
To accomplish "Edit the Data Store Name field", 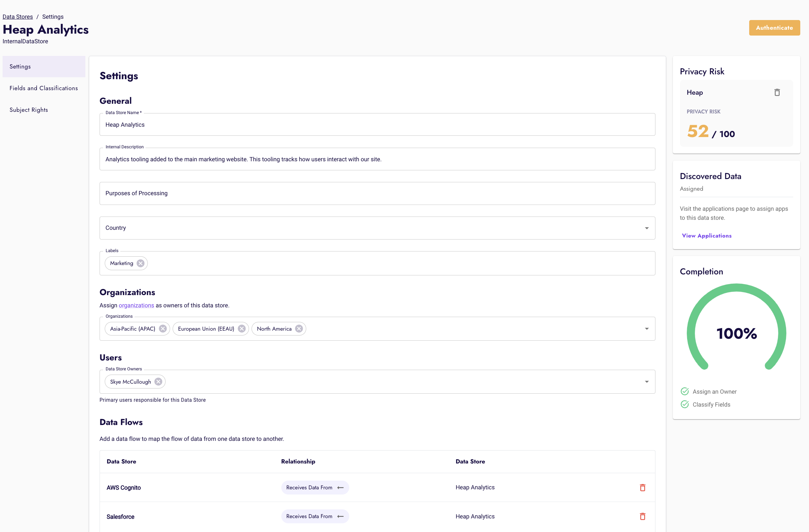I will click(377, 125).
